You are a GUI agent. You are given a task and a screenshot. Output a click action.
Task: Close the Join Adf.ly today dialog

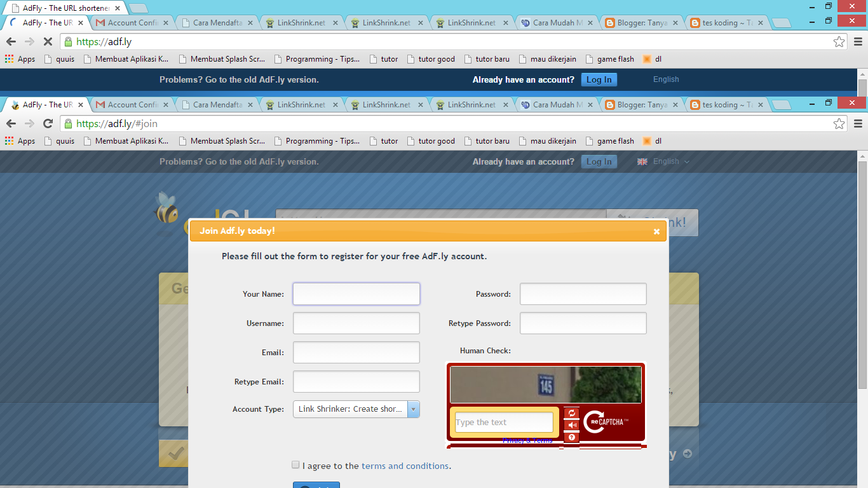[x=656, y=231]
